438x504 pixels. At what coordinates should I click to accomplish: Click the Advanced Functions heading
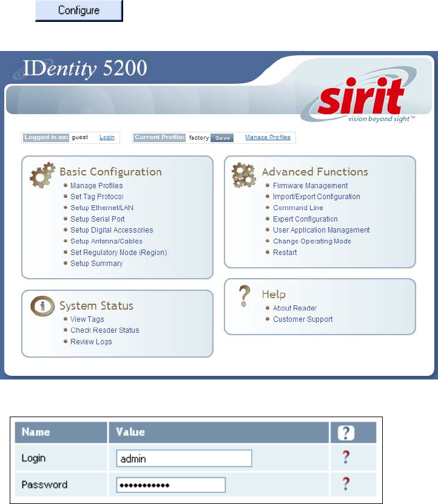tap(315, 172)
